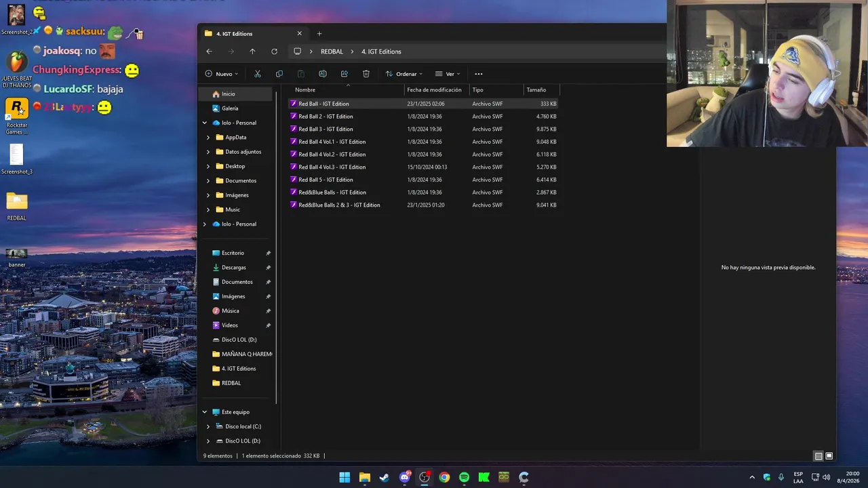This screenshot has height=488, width=868.
Task: Open Spotify from the taskbar
Action: [x=464, y=477]
